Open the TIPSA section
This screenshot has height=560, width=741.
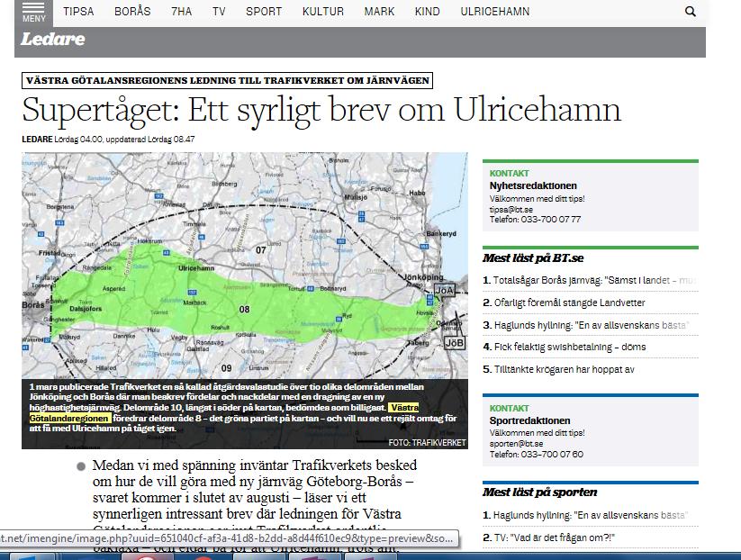(78, 12)
